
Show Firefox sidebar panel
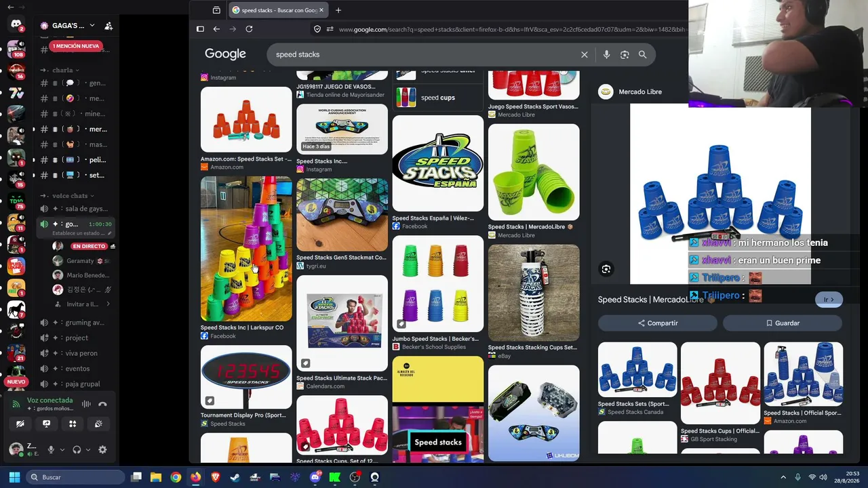200,29
